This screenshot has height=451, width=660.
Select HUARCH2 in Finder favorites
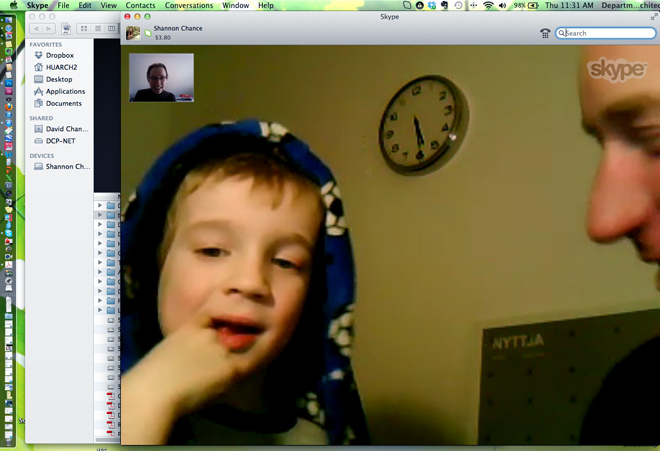60,67
